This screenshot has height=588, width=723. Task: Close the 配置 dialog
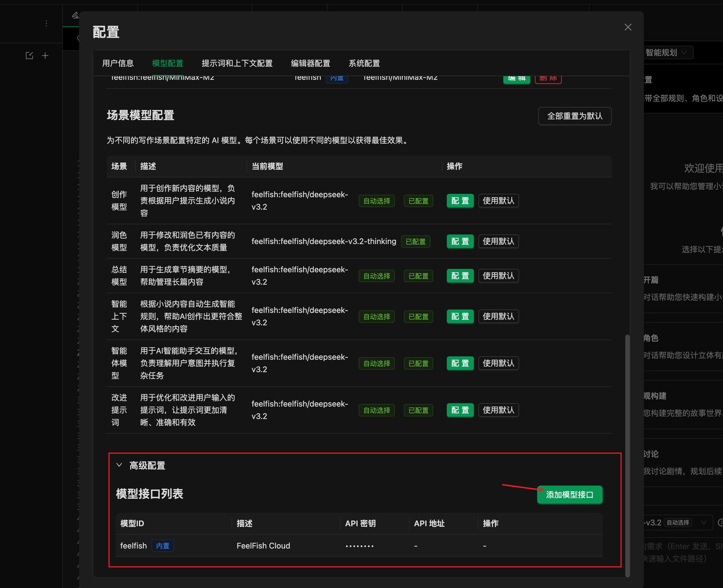pyautogui.click(x=628, y=27)
